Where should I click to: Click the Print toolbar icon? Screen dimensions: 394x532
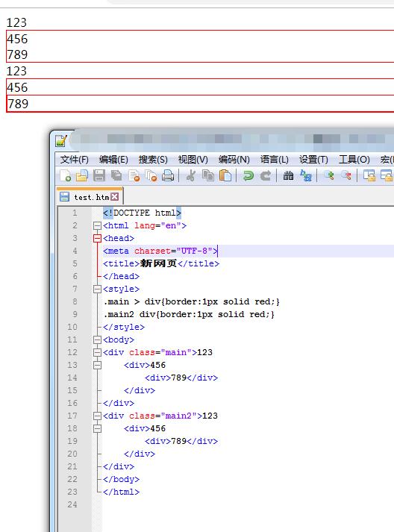click(168, 176)
